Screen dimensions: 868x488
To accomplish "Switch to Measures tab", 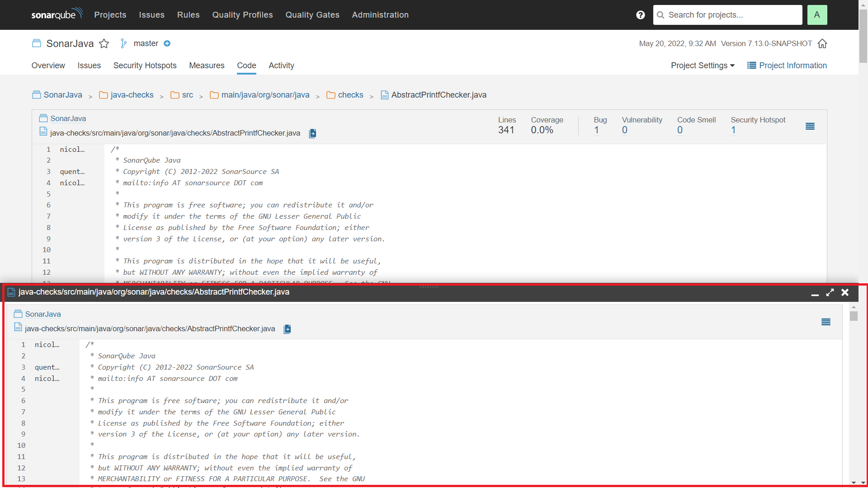I will 207,66.
